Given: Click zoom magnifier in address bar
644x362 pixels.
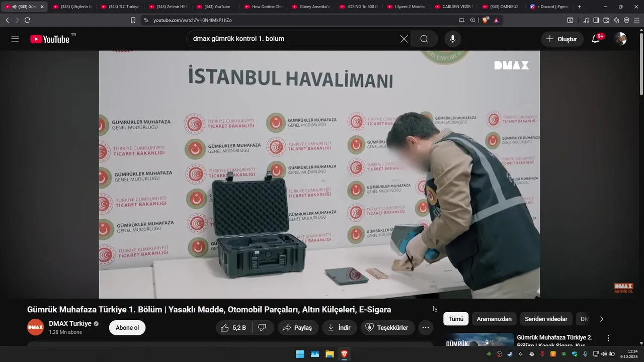Looking at the screenshot, I should (x=473, y=20).
